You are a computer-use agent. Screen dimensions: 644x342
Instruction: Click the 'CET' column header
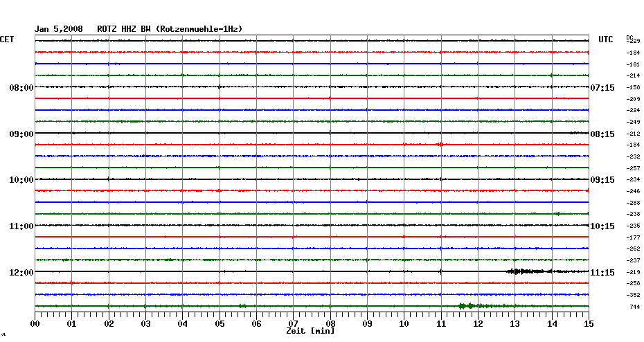pyautogui.click(x=6, y=39)
